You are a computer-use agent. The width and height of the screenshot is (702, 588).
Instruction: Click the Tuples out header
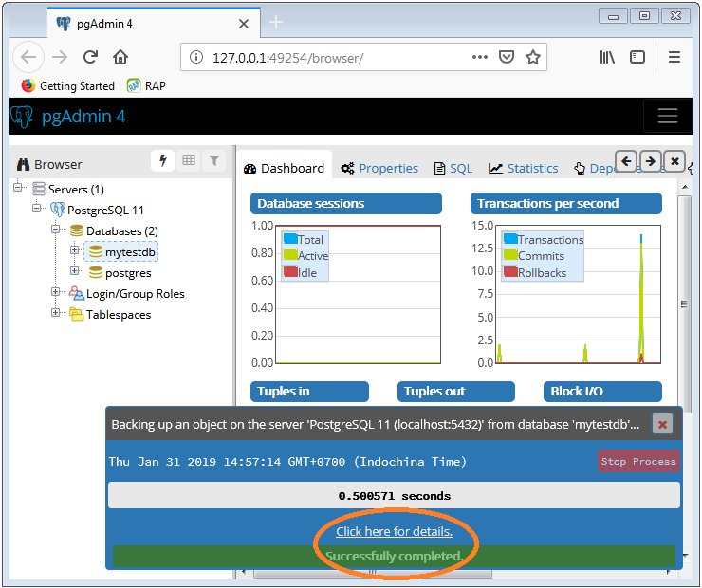pyautogui.click(x=455, y=392)
